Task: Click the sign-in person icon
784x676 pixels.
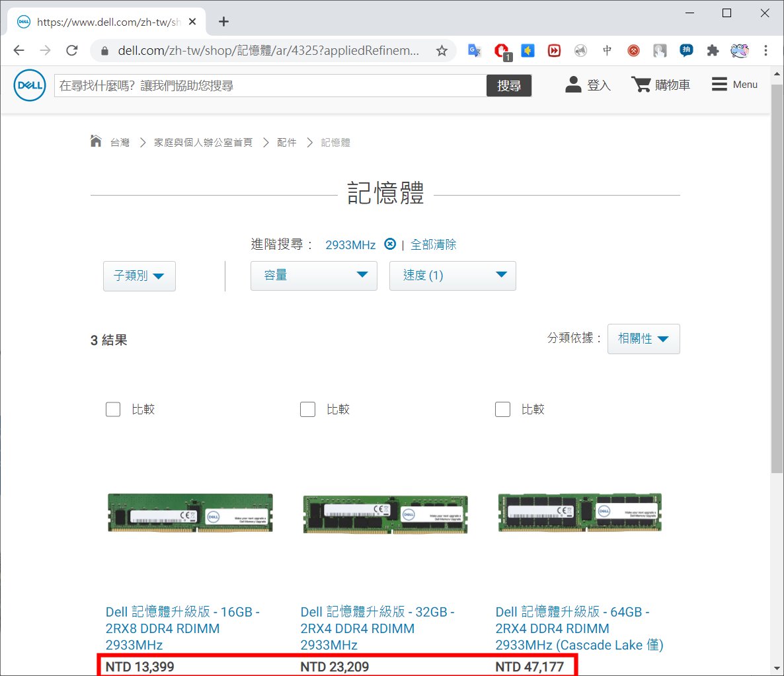Action: click(573, 85)
